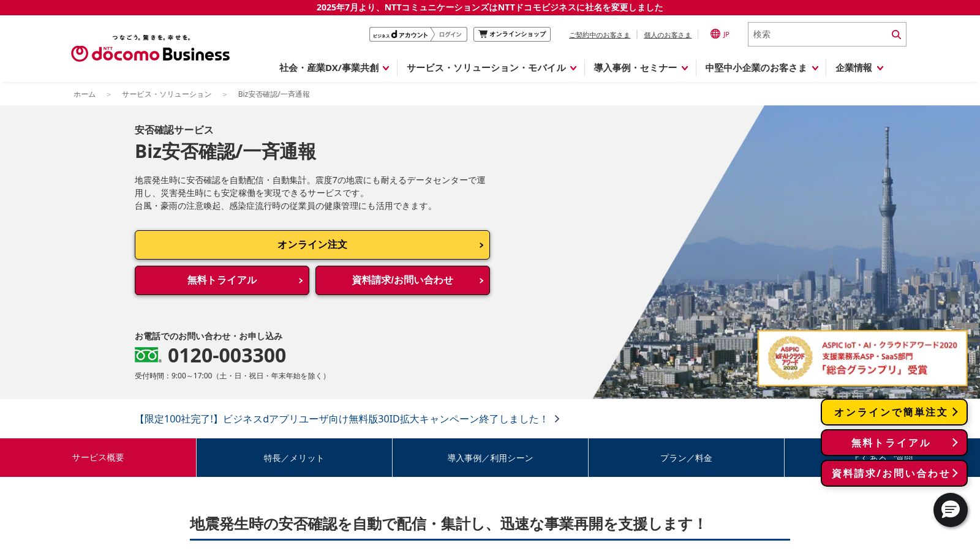Click 個人のお客さま link
The height and width of the screenshot is (551, 980).
(x=667, y=35)
